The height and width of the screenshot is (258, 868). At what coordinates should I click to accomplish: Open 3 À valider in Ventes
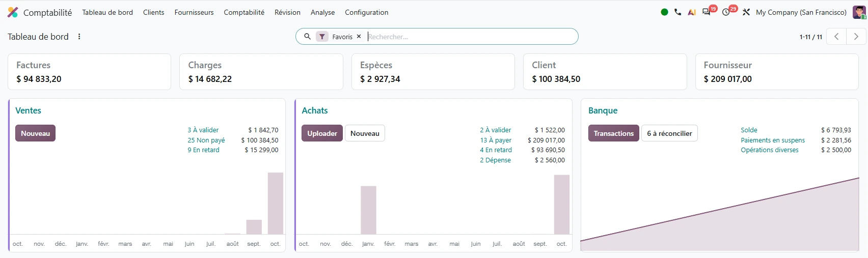pyautogui.click(x=203, y=130)
